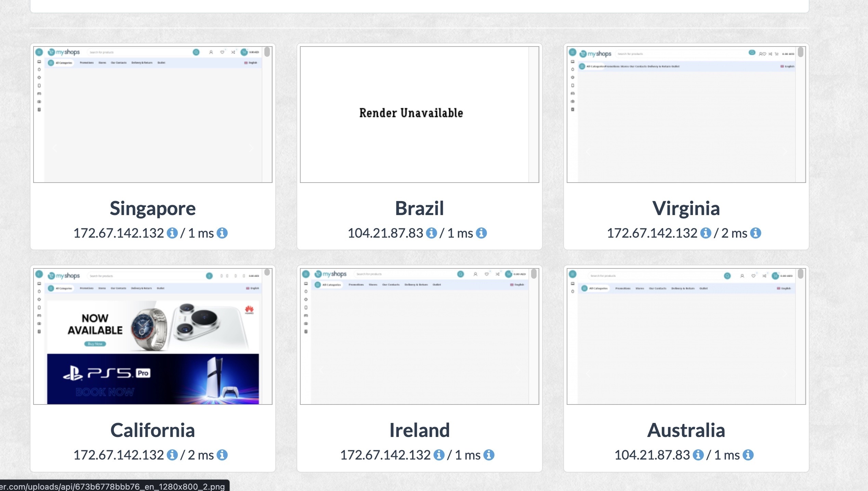Image resolution: width=868 pixels, height=491 pixels.
Task: Click info icon beside Singapore 1 ms
Action: pyautogui.click(x=222, y=233)
